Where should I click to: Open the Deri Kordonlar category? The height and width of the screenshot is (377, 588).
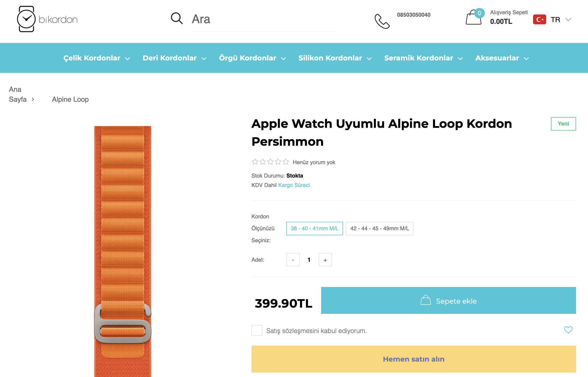point(174,58)
